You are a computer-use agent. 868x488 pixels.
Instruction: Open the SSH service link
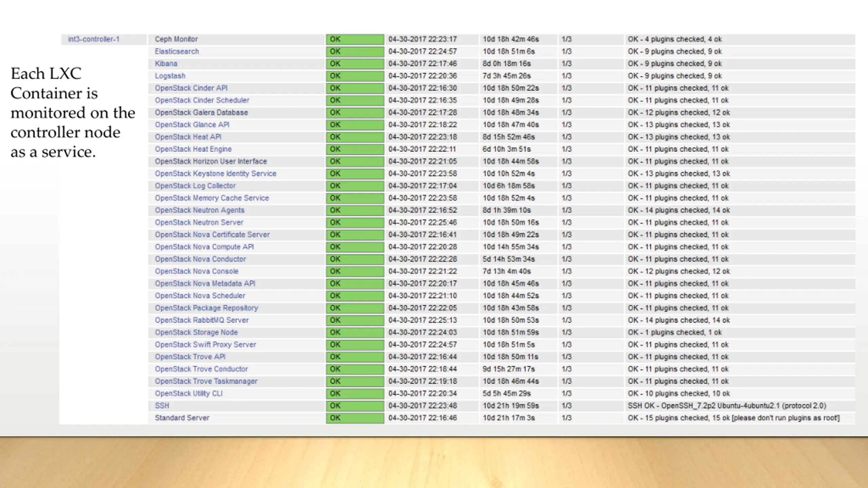pos(162,406)
